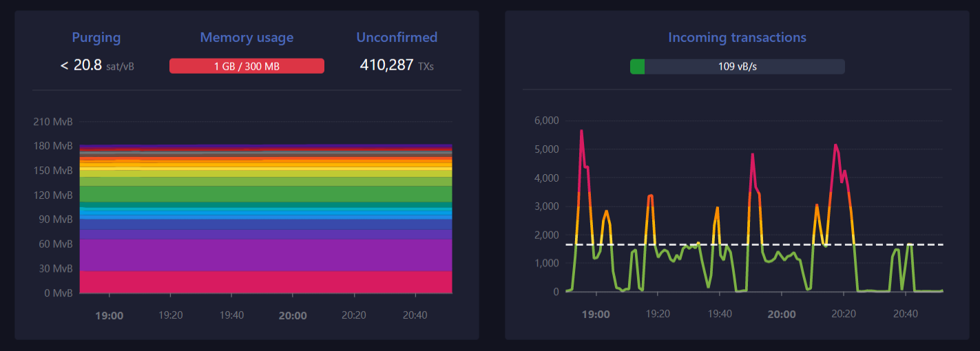Click the 410,287 TXs unconfirmed count
The width and height of the screenshot is (980, 351).
point(397,65)
